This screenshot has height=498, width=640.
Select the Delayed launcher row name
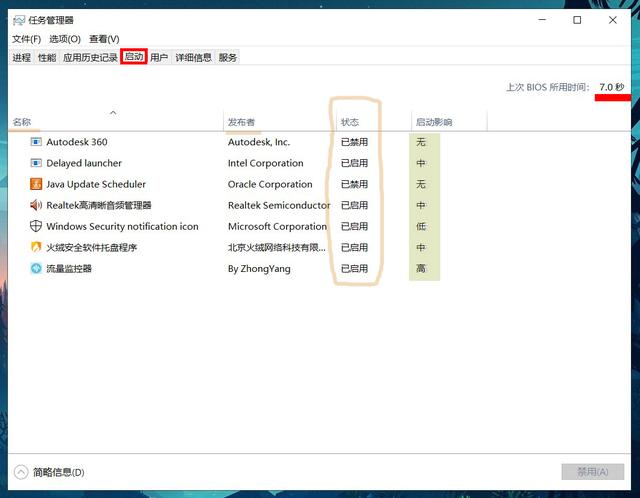[x=84, y=163]
